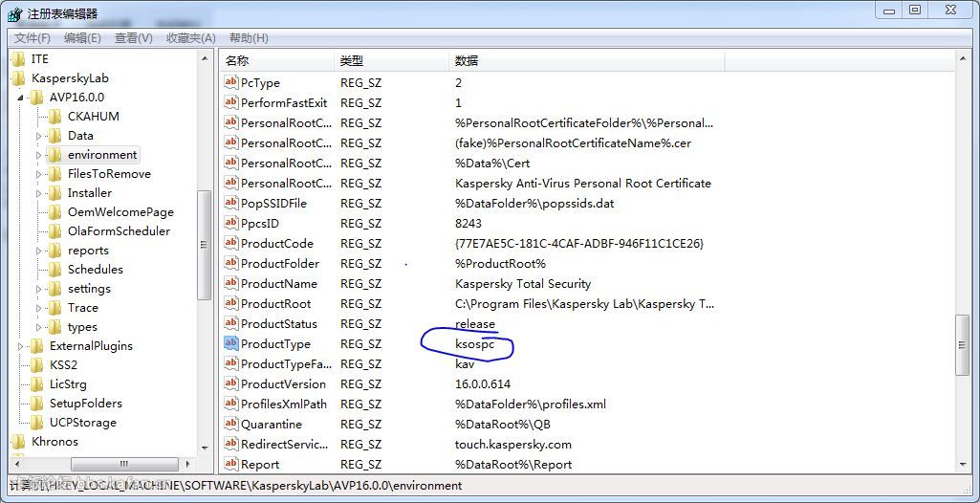This screenshot has width=980, height=503.
Task: Click the values list scroll-up arrow
Action: pos(963,58)
